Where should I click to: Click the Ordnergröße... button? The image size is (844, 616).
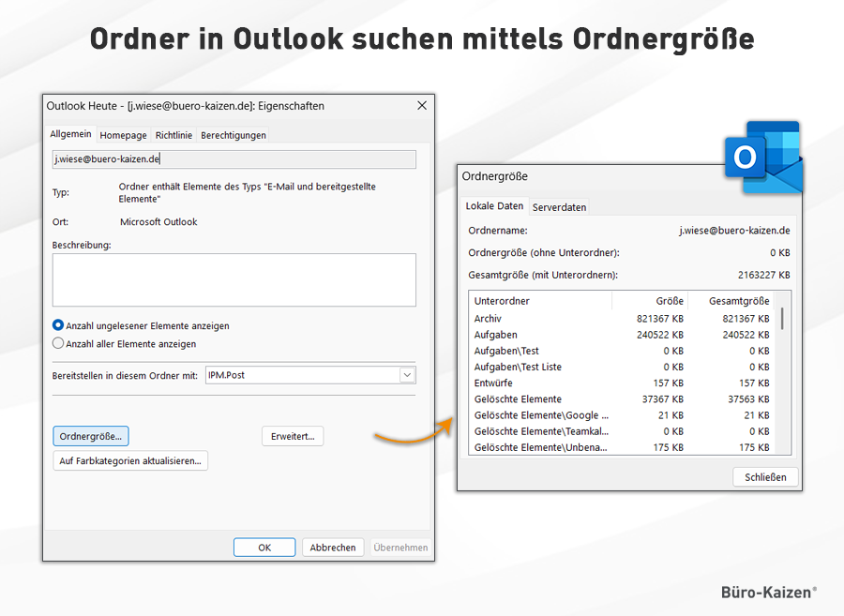pos(91,436)
